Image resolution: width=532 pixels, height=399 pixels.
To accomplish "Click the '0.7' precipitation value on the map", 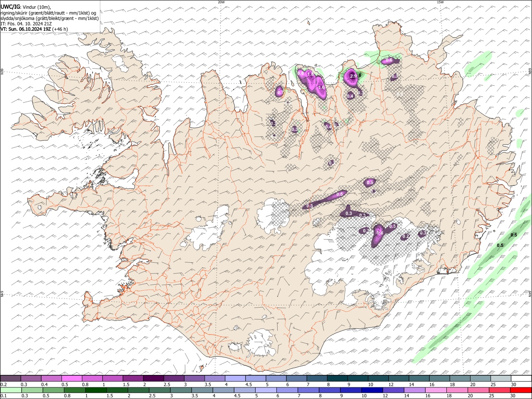I will (279, 92).
